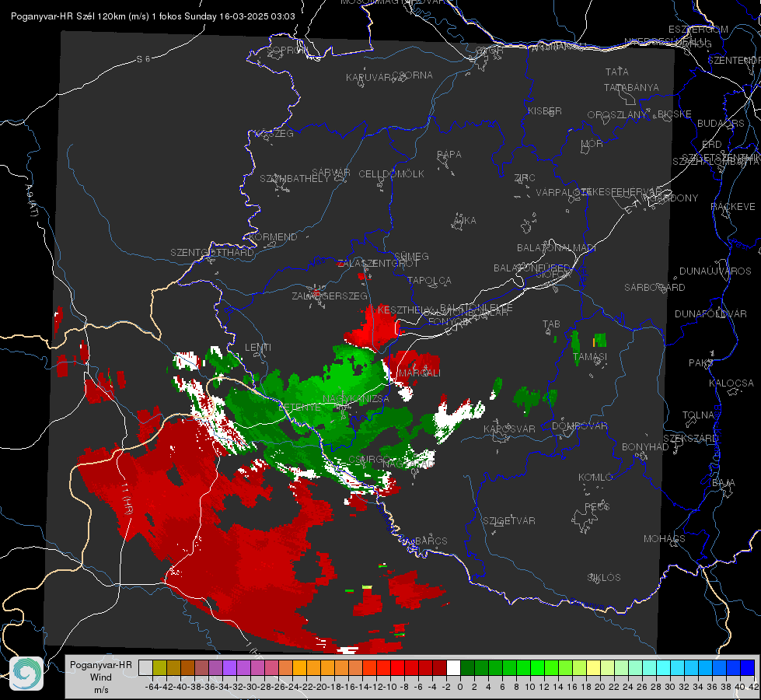Click the MÓR city label
This screenshot has width=761, height=700.
592,144
